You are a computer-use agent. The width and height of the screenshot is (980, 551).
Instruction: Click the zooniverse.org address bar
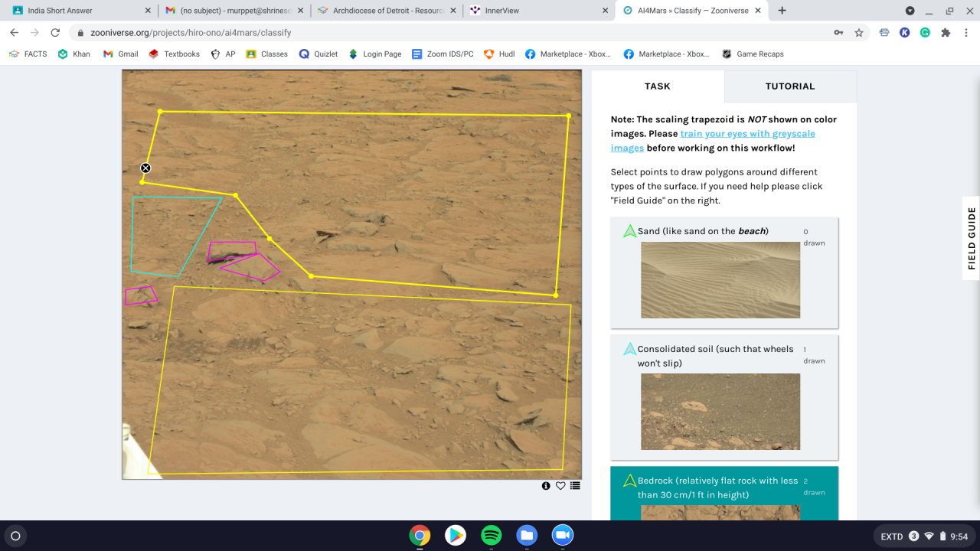[x=452, y=33]
